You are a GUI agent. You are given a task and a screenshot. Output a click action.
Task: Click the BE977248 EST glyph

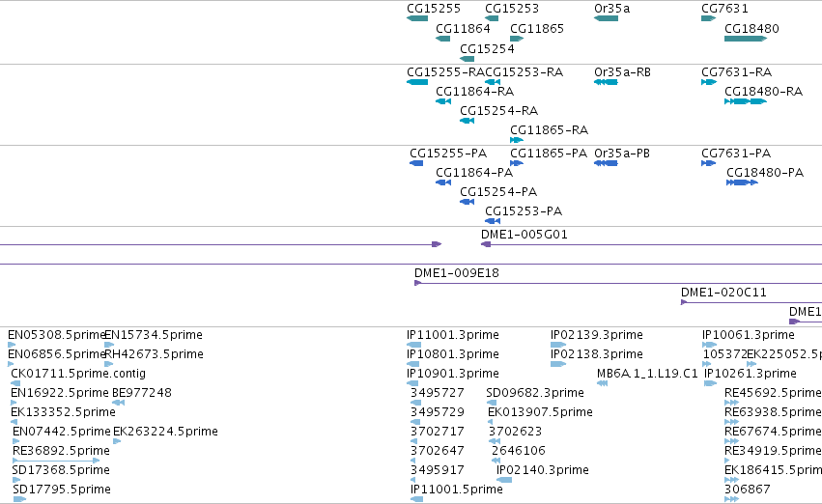119,403
